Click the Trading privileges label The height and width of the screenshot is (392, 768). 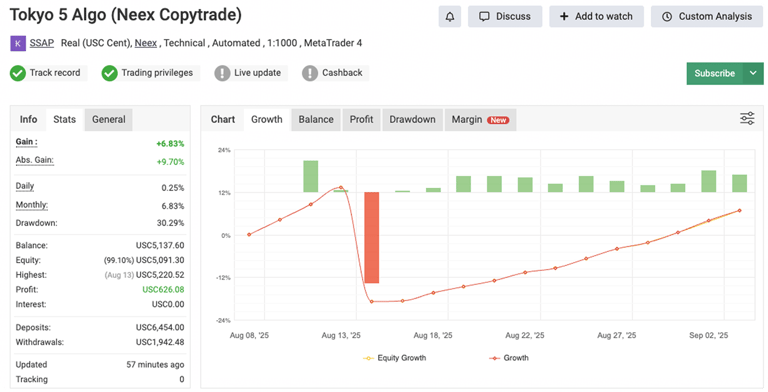coord(157,73)
